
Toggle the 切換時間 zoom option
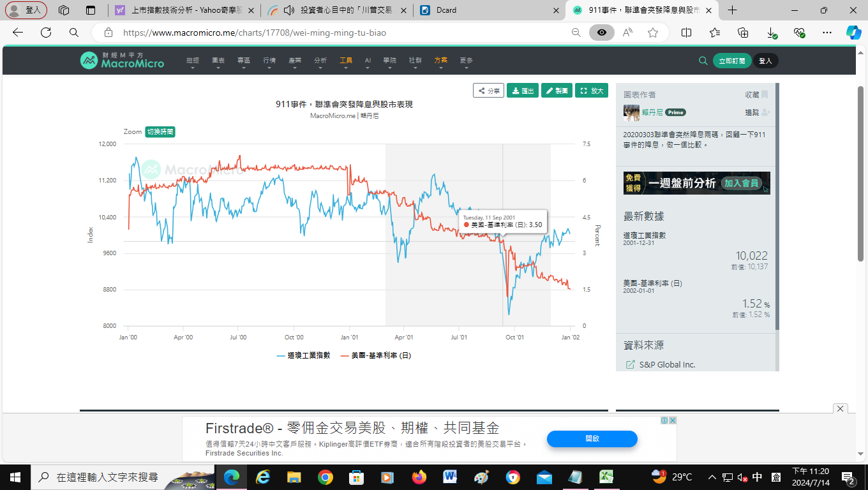coord(160,131)
